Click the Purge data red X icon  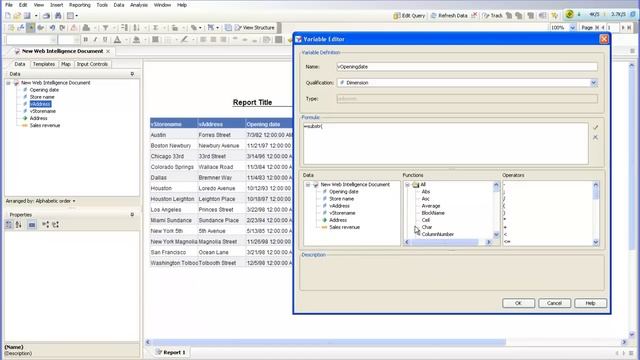(x=474, y=16)
